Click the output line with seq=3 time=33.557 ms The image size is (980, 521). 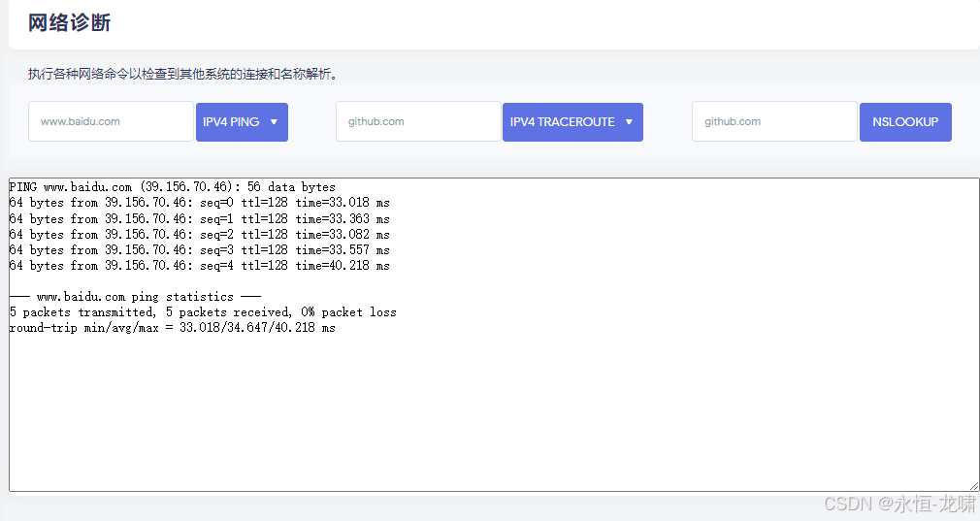[x=199, y=250]
